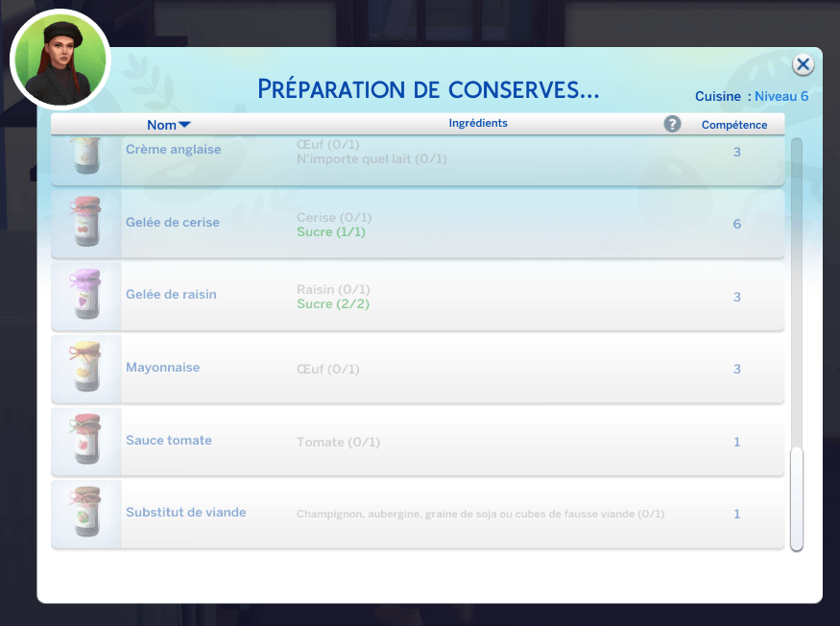840x626 pixels.
Task: Click the Sim portrait avatar
Action: (x=60, y=60)
